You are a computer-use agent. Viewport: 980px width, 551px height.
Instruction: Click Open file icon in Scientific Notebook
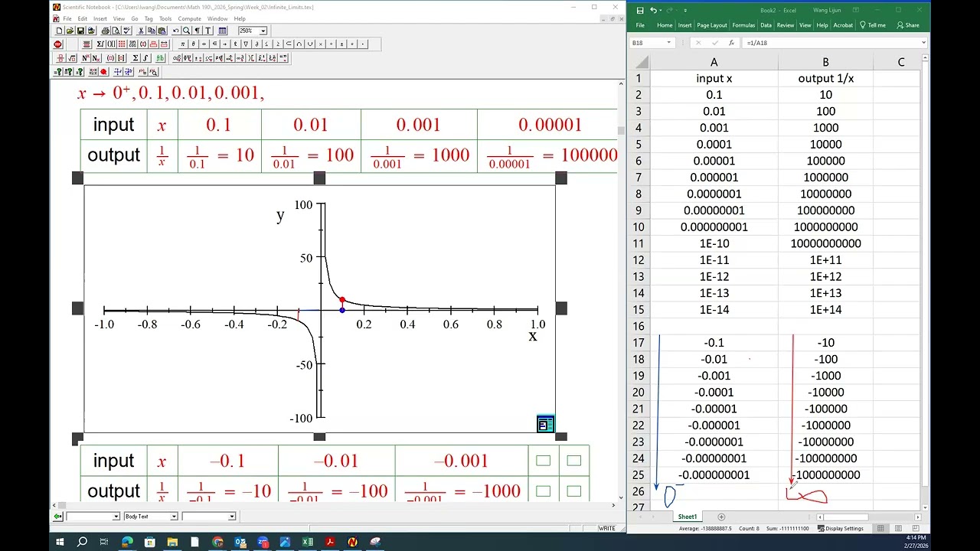pyautogui.click(x=70, y=31)
